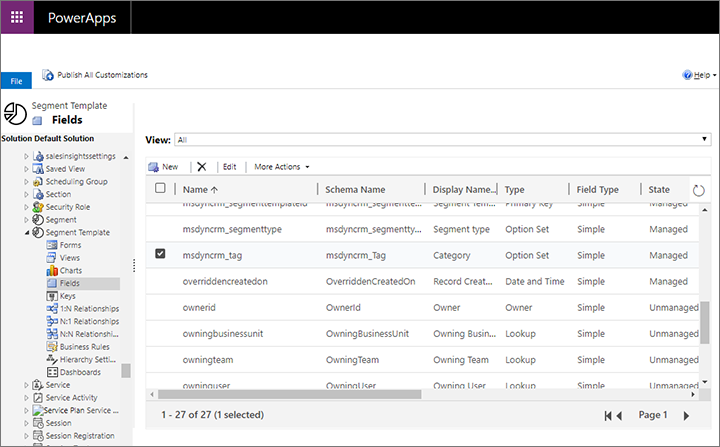Click the Service Activity icon
Screen dimensions: 720x447
[x=38, y=397]
